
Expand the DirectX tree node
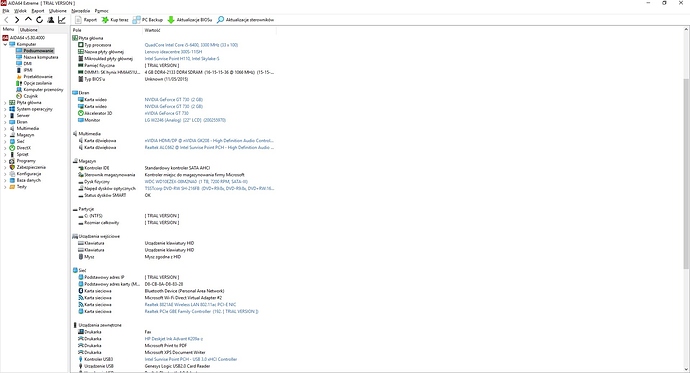pos(5,148)
